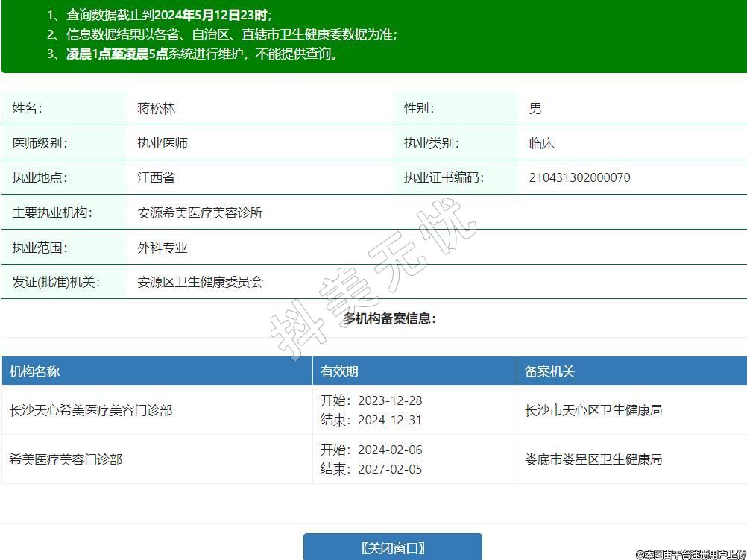Click the 外科专业 practice scope value
This screenshot has height=560, width=747.
coord(163,248)
